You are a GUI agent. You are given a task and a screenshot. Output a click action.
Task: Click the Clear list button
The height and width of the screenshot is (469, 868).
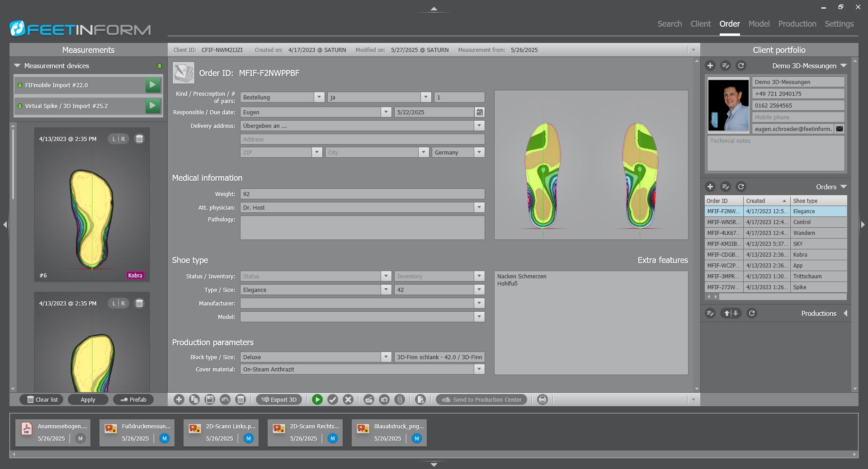click(x=42, y=399)
